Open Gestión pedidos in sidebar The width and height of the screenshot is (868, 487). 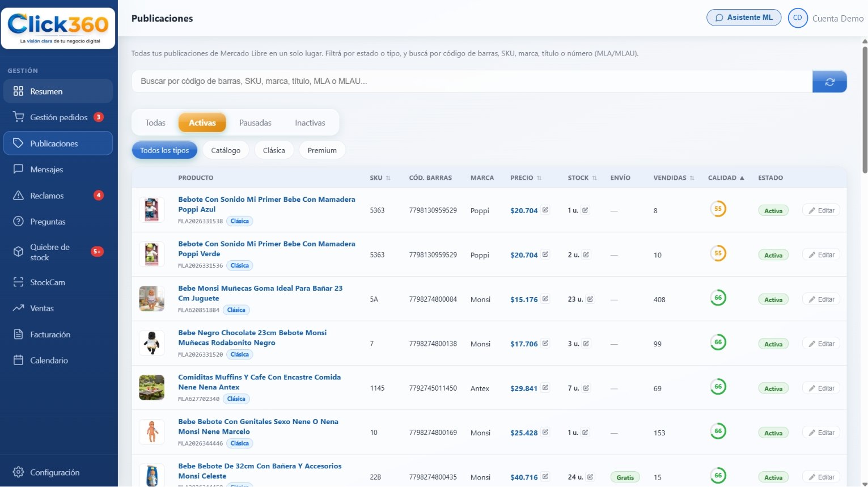click(58, 117)
